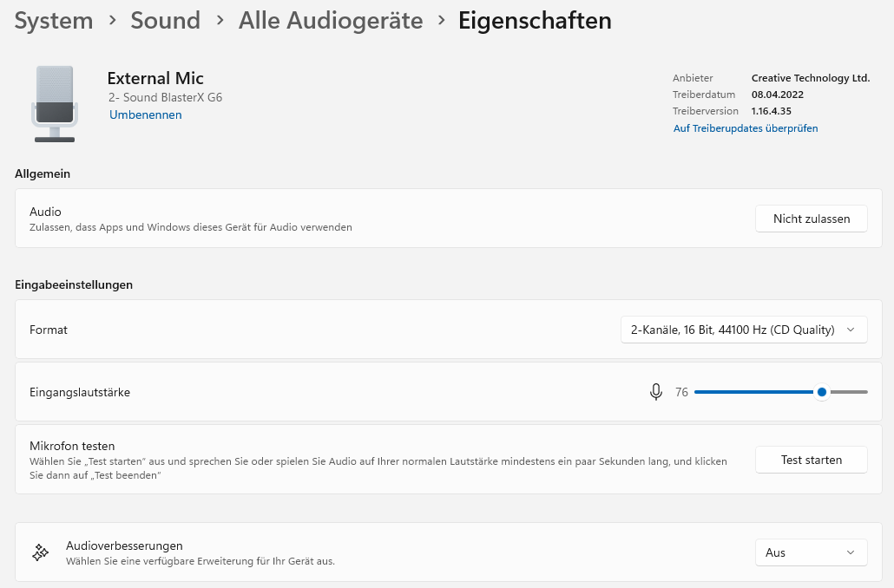Click the 'Umbenennen' link to rename device
Viewport: 894px width, 588px height.
tap(146, 114)
